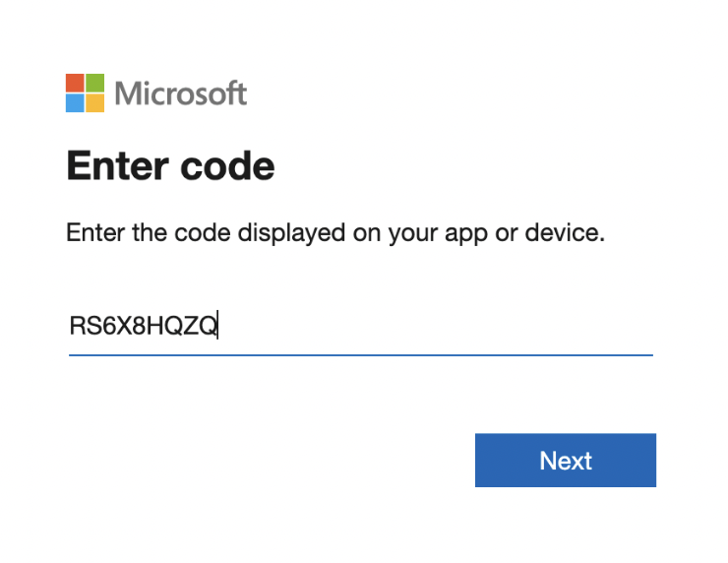Image resolution: width=728 pixels, height=563 pixels.
Task: Click the blue underline of the input field
Action: (361, 355)
